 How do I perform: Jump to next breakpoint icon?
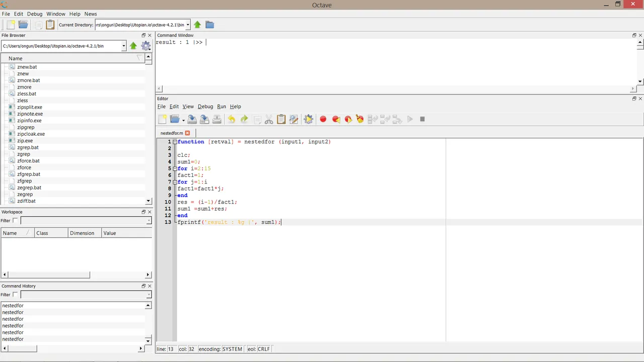click(348, 119)
